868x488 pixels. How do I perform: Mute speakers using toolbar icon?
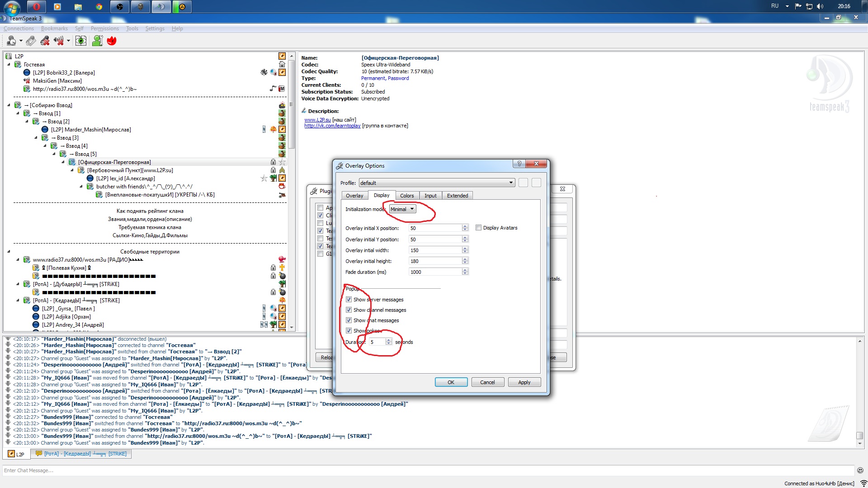59,41
